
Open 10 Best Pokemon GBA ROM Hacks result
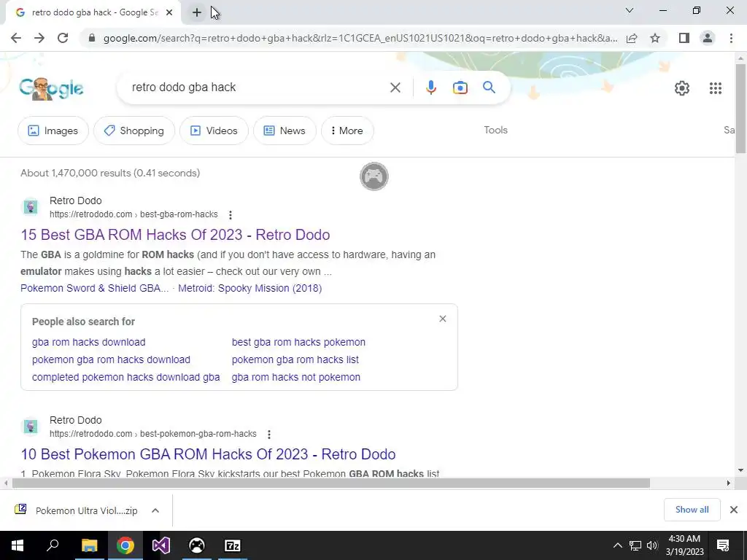208,454
